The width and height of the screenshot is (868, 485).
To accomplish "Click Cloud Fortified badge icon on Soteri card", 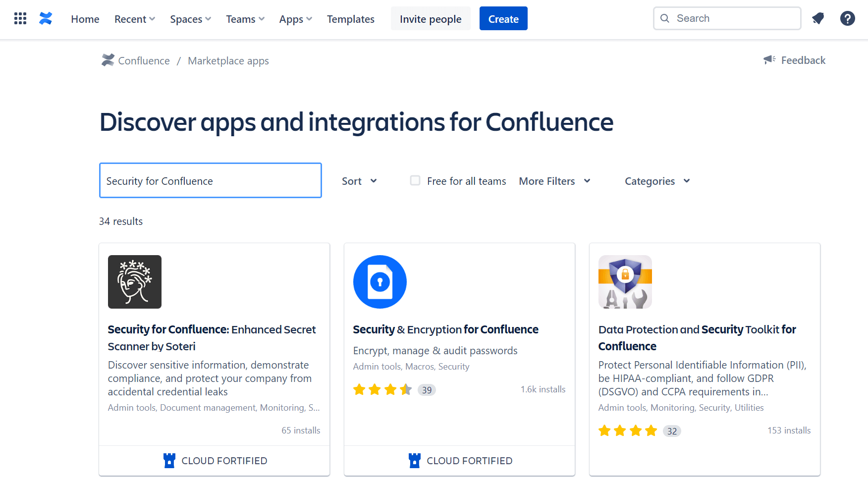I will (169, 461).
